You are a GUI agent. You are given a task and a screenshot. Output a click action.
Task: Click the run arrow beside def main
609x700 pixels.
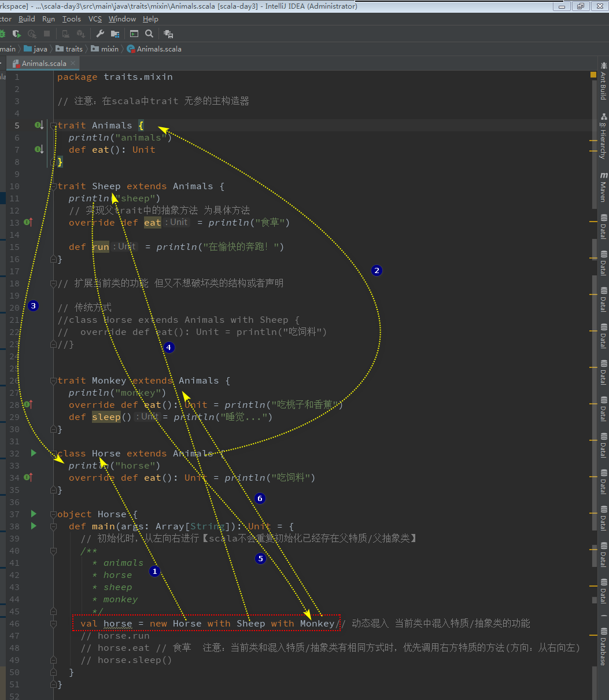(34, 526)
